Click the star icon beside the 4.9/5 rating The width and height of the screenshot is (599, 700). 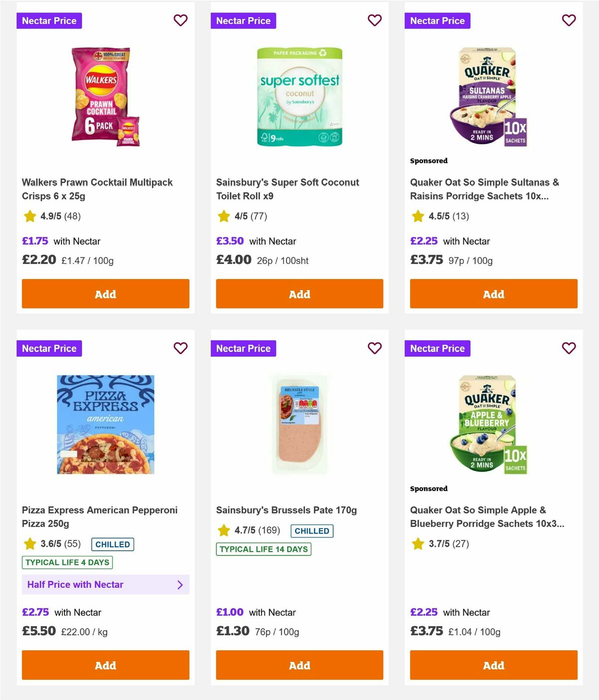point(30,216)
